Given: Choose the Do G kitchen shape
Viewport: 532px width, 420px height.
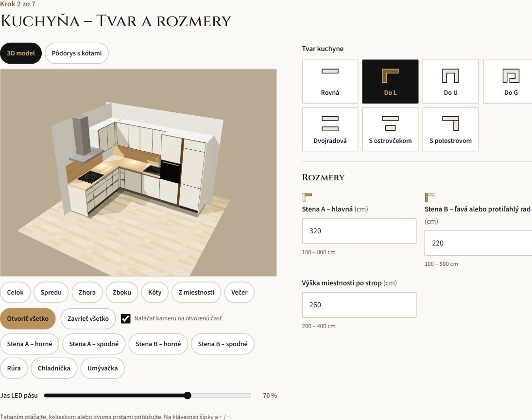Looking at the screenshot, I should [x=508, y=82].
